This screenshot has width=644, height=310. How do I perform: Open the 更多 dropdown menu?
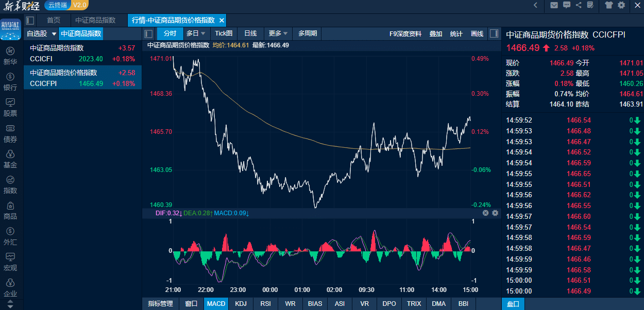[x=278, y=33]
